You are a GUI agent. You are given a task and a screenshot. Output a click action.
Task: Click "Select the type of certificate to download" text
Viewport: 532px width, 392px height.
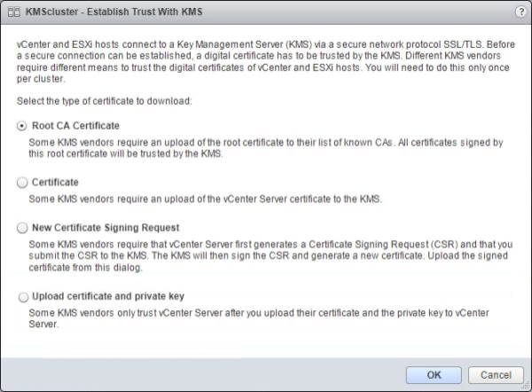click(111, 101)
